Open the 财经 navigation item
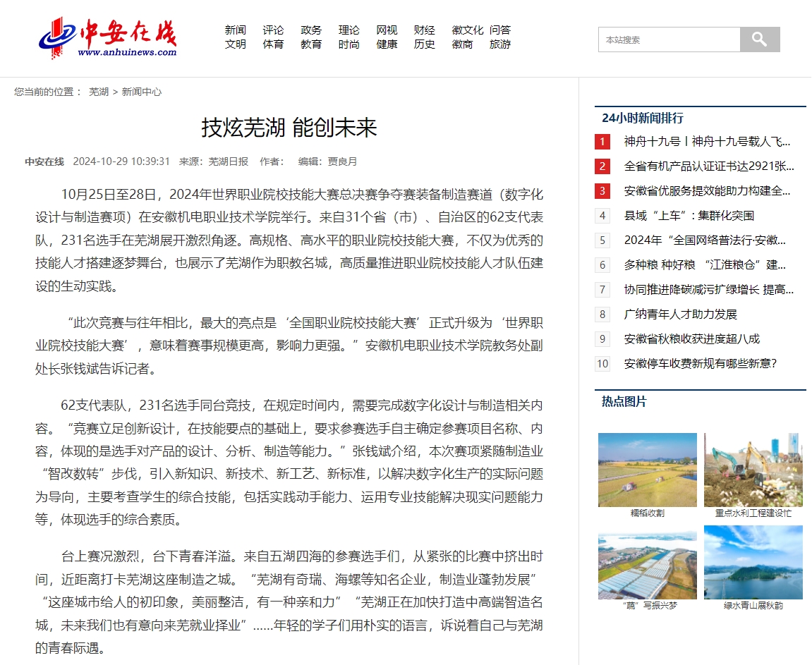812x665 pixels. [x=424, y=30]
